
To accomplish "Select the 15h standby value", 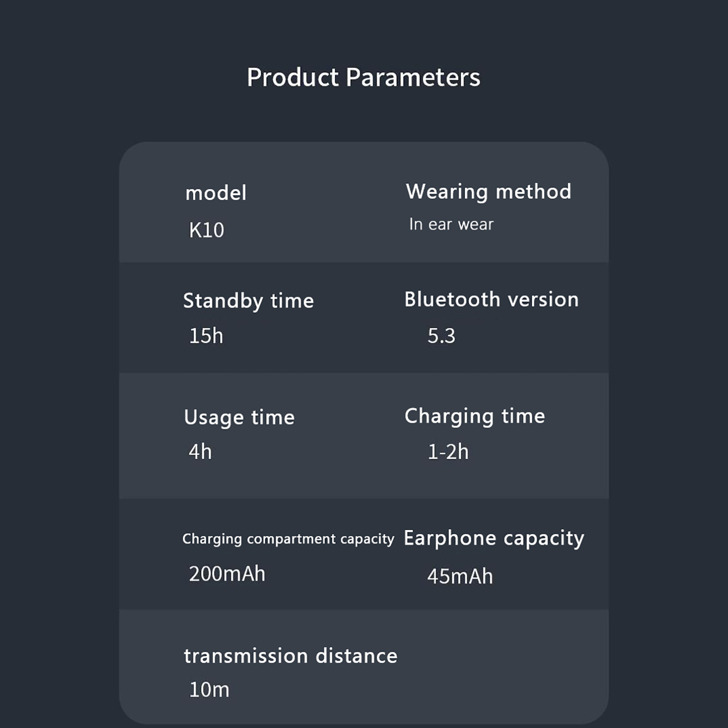I will point(206,336).
